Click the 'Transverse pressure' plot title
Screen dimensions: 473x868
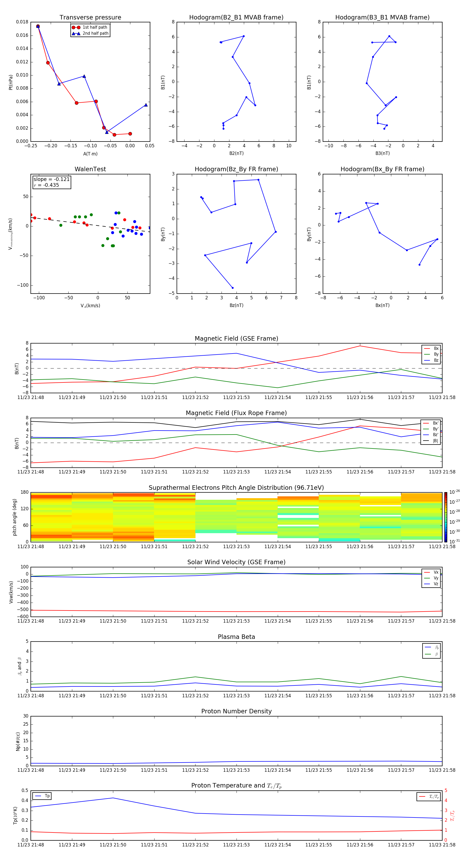pyautogui.click(x=90, y=18)
